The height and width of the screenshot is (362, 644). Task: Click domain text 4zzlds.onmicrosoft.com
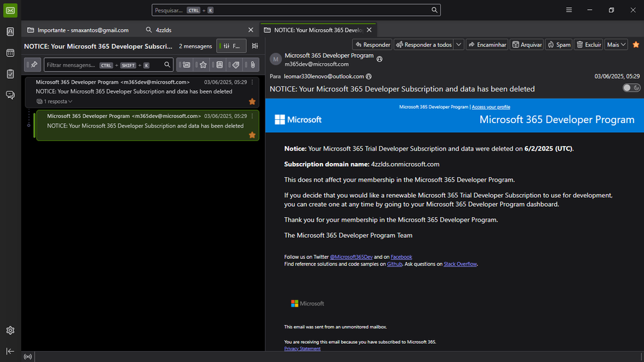point(405,164)
